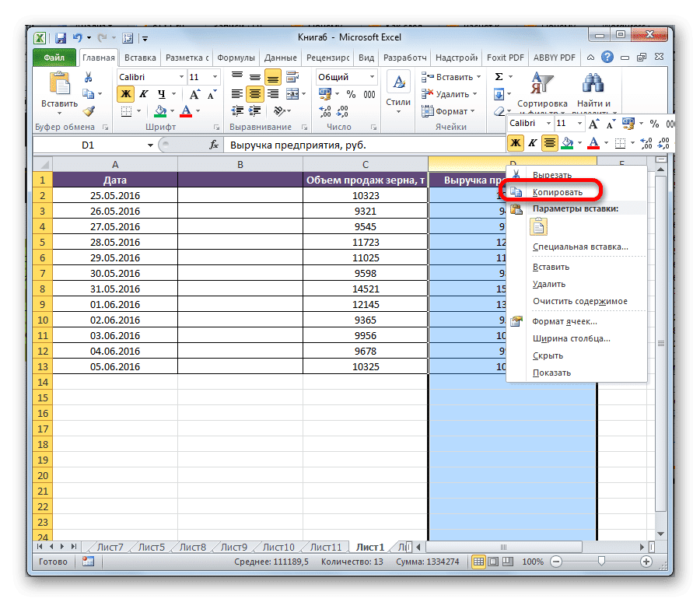The image size is (700, 602).
Task: Click the Decrease Decimal icon in ribbon
Action: [342, 111]
